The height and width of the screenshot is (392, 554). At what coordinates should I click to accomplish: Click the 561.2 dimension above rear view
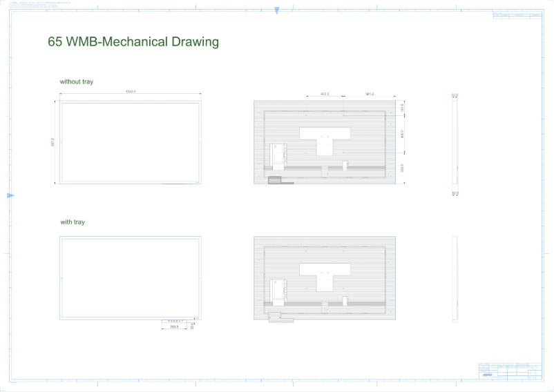(369, 93)
